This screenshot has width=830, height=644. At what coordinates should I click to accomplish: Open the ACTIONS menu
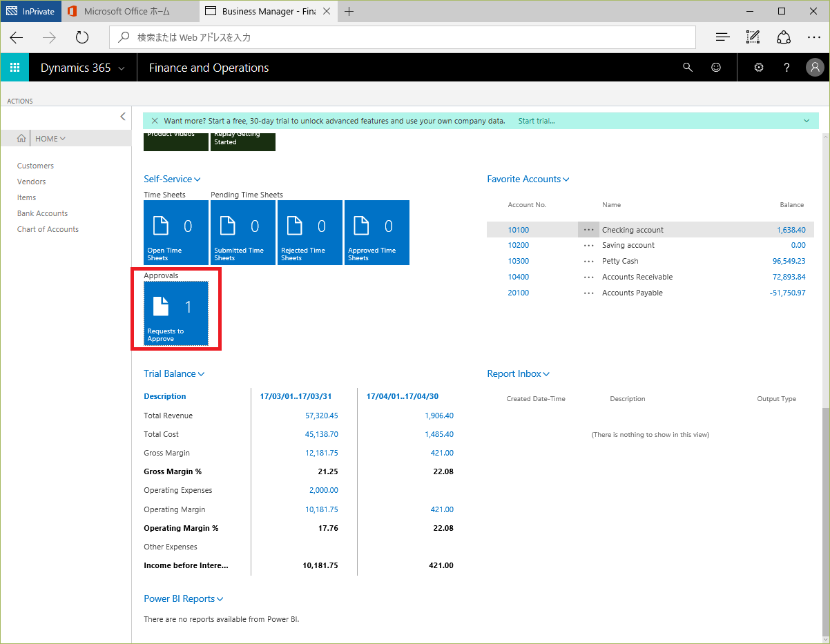pos(20,101)
